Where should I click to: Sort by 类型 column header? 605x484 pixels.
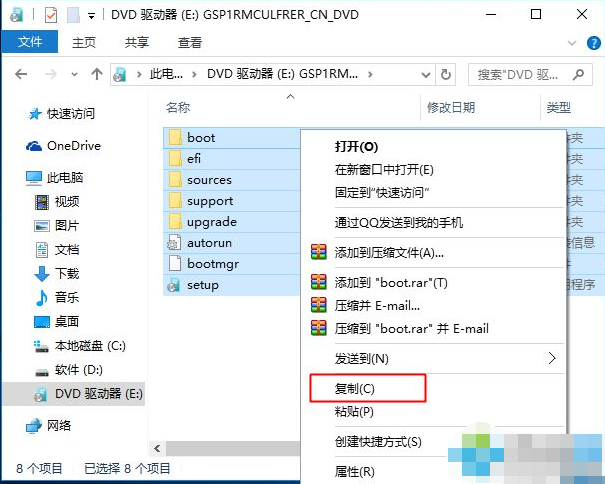coord(558,107)
